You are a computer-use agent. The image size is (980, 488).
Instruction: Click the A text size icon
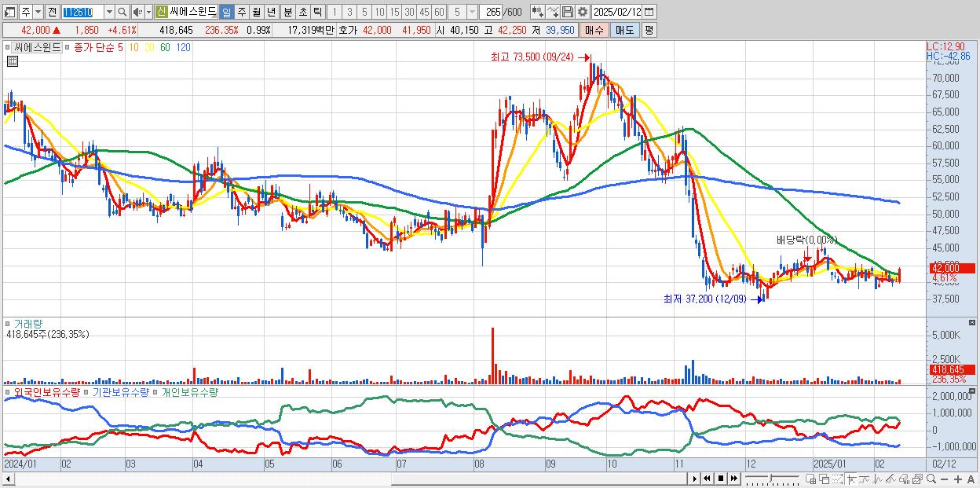[971, 479]
